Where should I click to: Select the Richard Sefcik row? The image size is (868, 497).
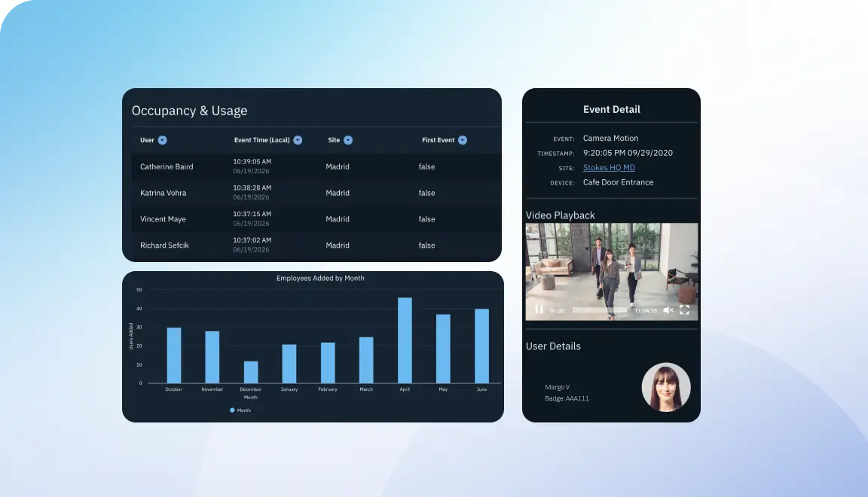[316, 245]
